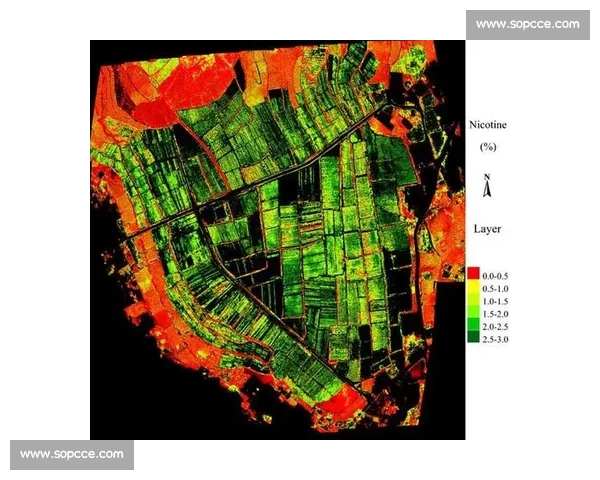Click the green 2.0-2.5 legend swatch
Viewport: 600px width, 480px height.
[472, 326]
